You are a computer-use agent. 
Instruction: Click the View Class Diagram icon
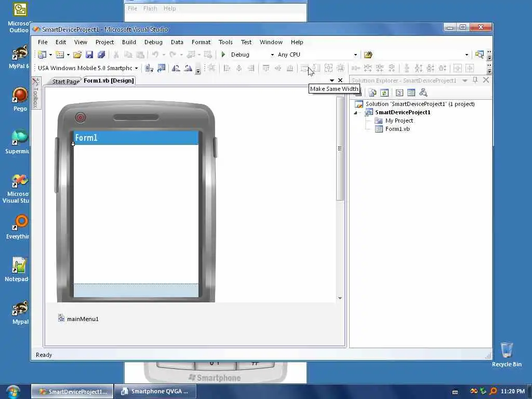[423, 92]
